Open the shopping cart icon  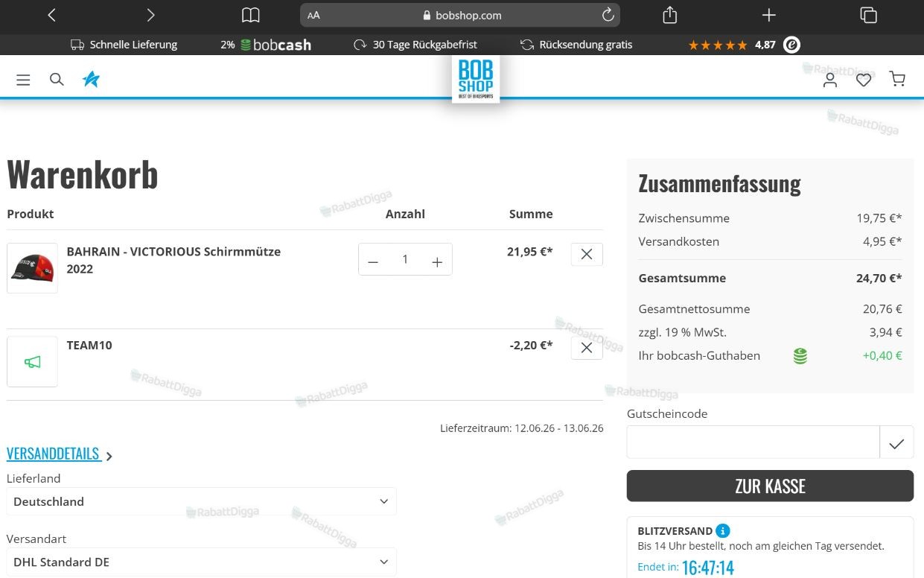[x=898, y=79]
